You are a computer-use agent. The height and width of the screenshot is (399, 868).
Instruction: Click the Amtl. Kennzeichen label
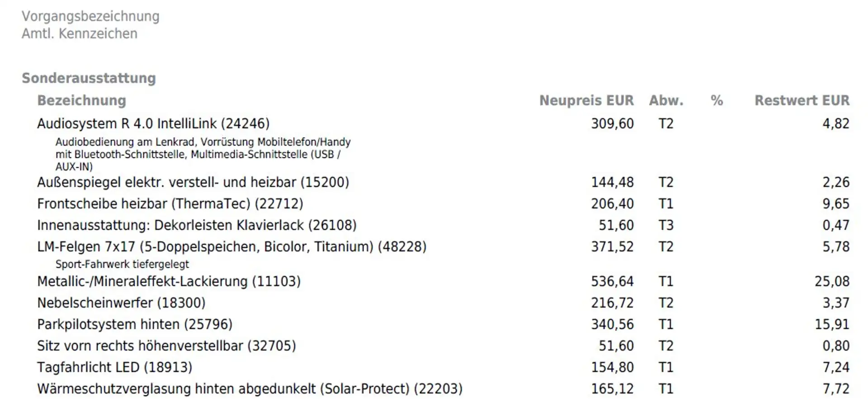click(80, 33)
